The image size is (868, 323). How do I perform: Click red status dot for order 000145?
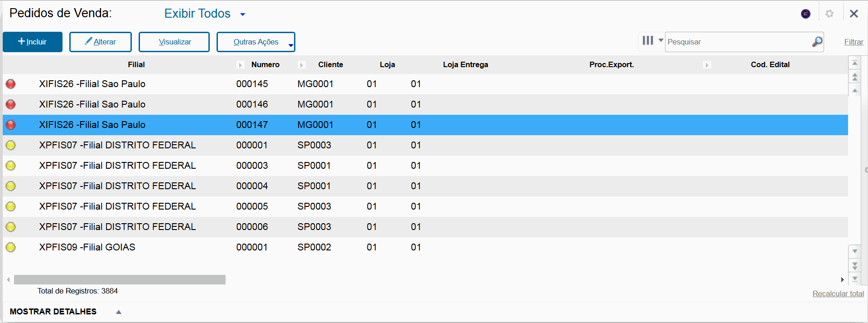[x=10, y=84]
